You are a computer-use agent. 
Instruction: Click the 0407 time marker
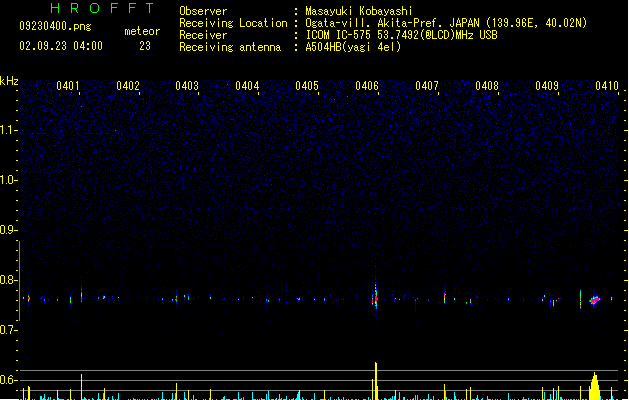[x=427, y=86]
